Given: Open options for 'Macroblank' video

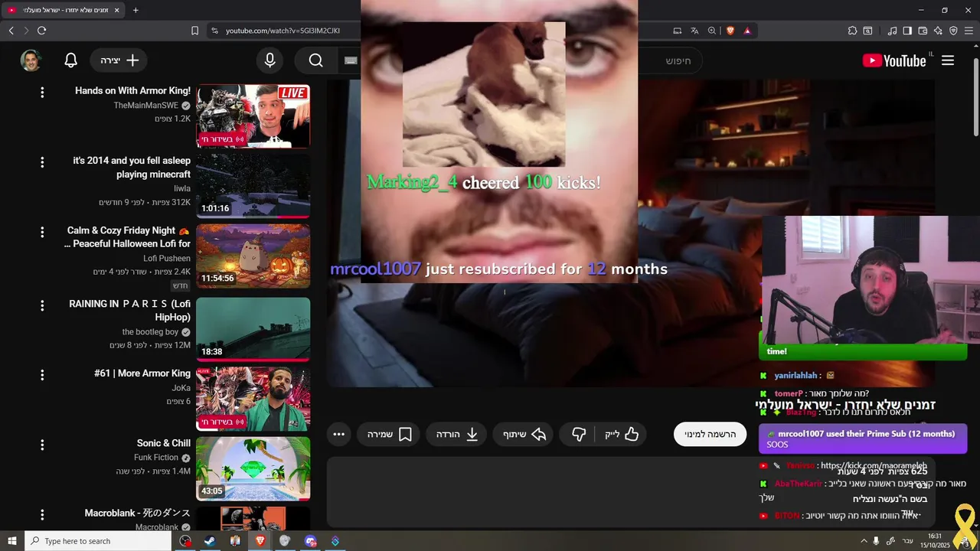Looking at the screenshot, I should tap(42, 514).
